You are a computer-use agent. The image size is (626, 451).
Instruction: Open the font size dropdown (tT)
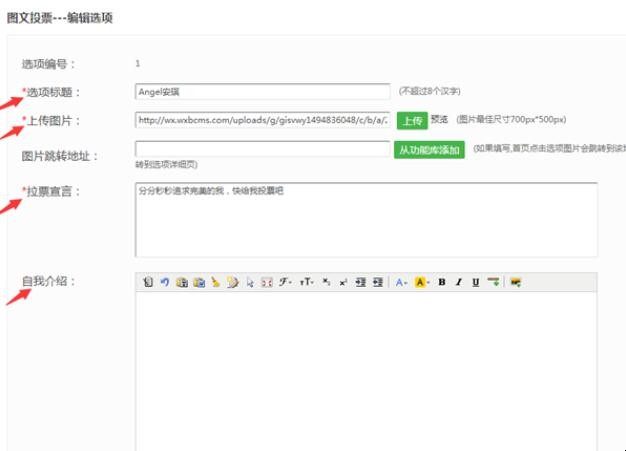pos(307,283)
